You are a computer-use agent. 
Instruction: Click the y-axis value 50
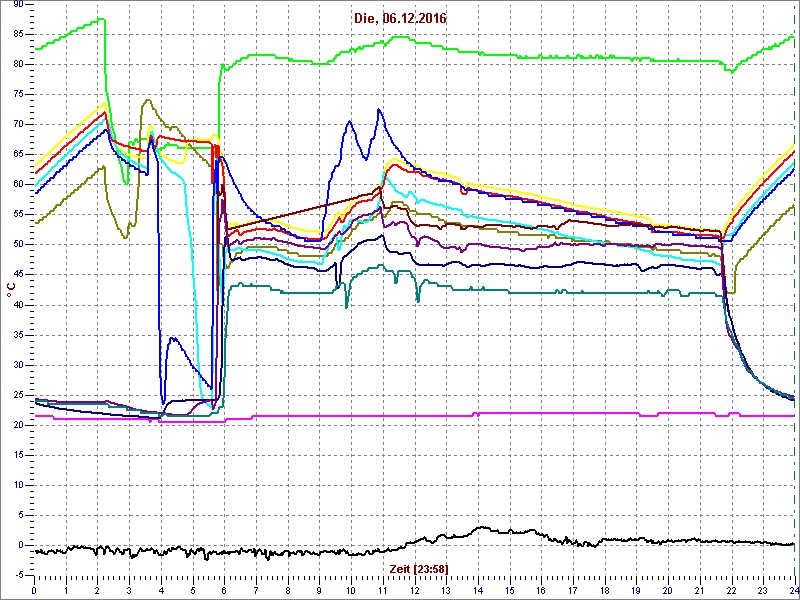16,245
